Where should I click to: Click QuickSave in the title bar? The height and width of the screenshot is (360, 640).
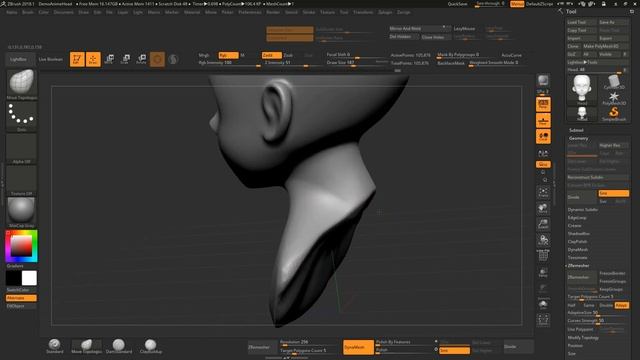coord(458,4)
